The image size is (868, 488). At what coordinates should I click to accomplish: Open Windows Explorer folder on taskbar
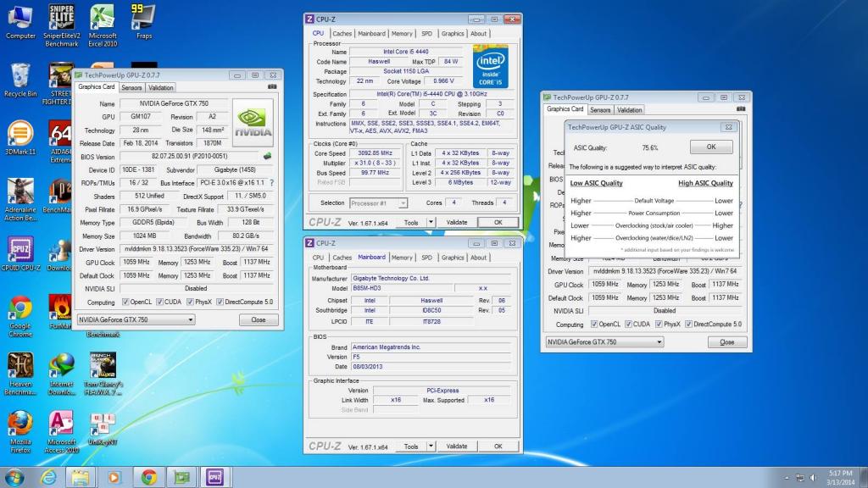81,477
